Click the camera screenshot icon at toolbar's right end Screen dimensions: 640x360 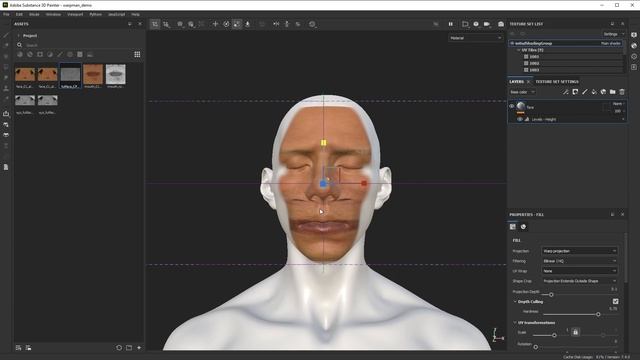point(501,24)
